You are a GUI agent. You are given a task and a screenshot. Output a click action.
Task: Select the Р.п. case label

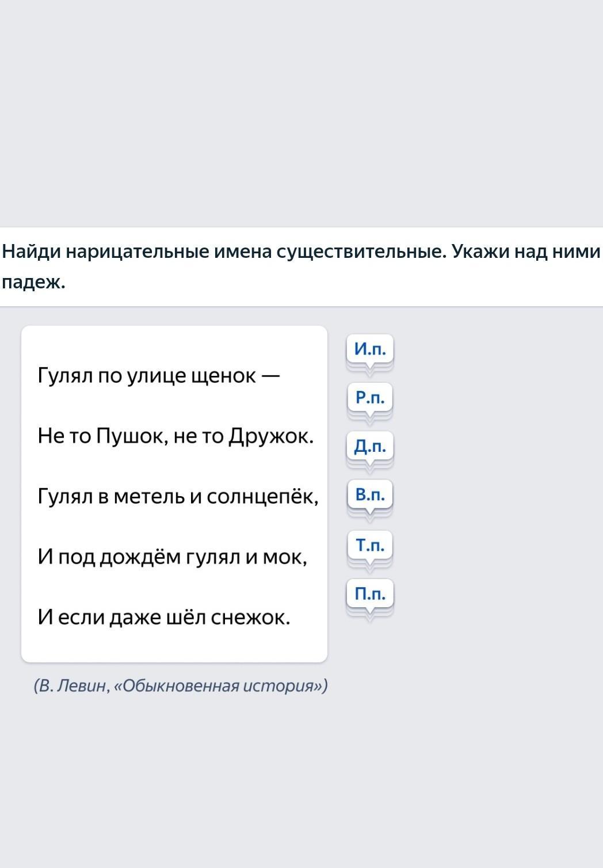click(x=370, y=397)
